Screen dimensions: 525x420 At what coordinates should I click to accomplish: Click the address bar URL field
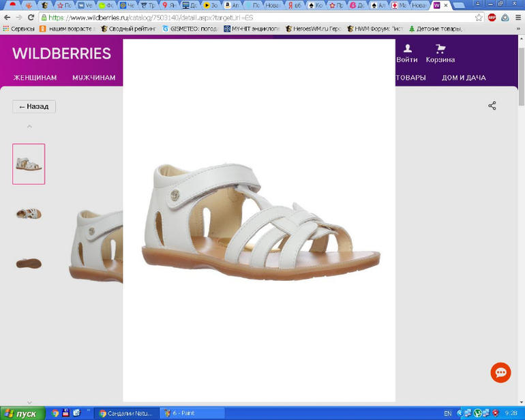(259, 18)
